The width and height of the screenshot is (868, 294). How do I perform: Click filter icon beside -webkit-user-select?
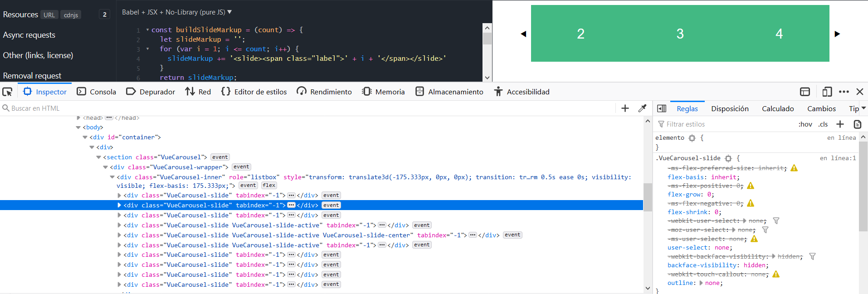[776, 221]
